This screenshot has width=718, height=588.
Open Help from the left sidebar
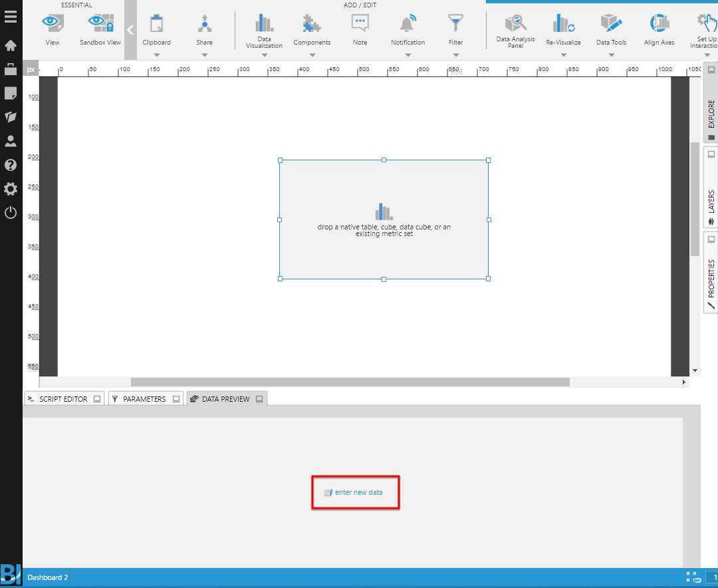click(x=10, y=165)
